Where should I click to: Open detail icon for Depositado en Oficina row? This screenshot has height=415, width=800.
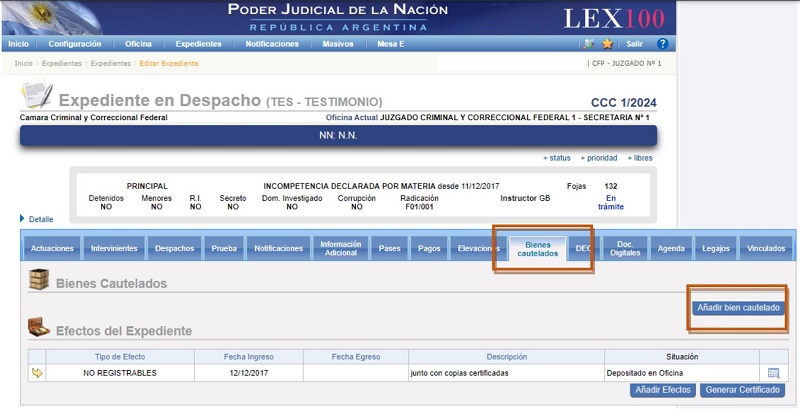pyautogui.click(x=773, y=373)
